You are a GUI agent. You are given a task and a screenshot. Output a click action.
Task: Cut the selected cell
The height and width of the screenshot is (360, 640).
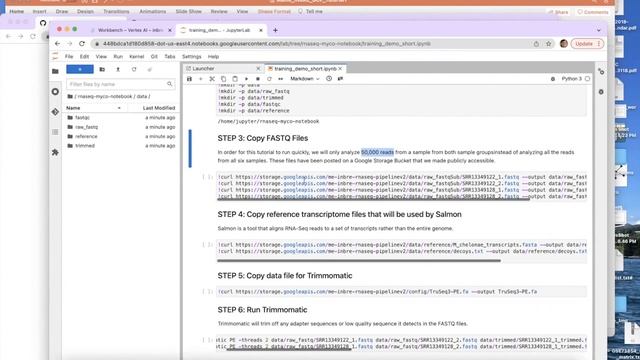coord(212,79)
